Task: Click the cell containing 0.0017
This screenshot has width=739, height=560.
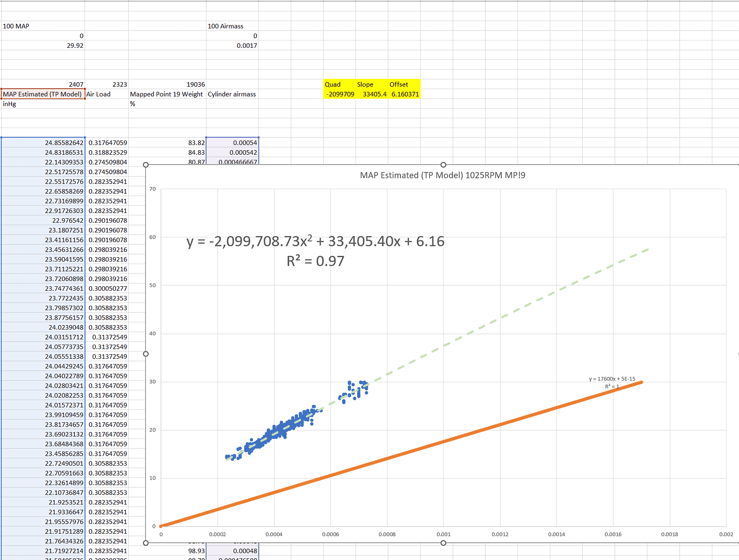Action: pos(232,45)
